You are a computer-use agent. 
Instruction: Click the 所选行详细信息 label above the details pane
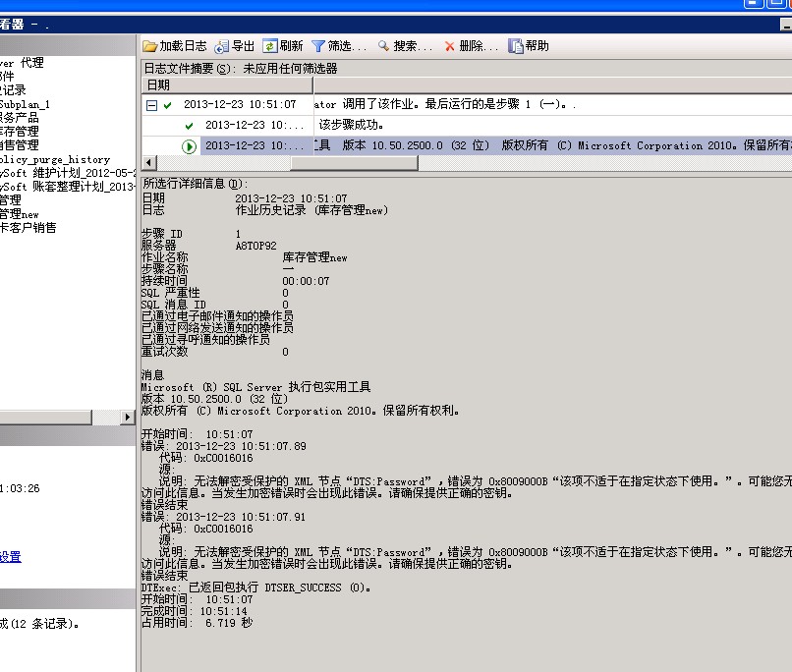point(190,184)
